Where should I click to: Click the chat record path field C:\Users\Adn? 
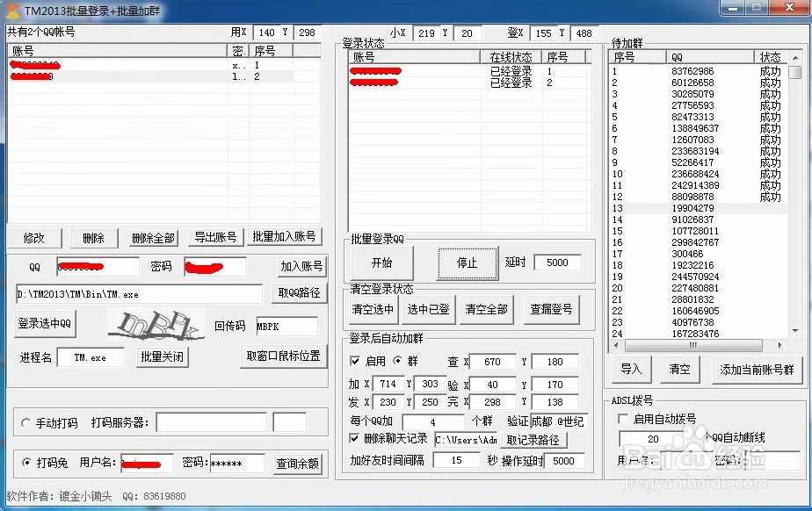(466, 440)
